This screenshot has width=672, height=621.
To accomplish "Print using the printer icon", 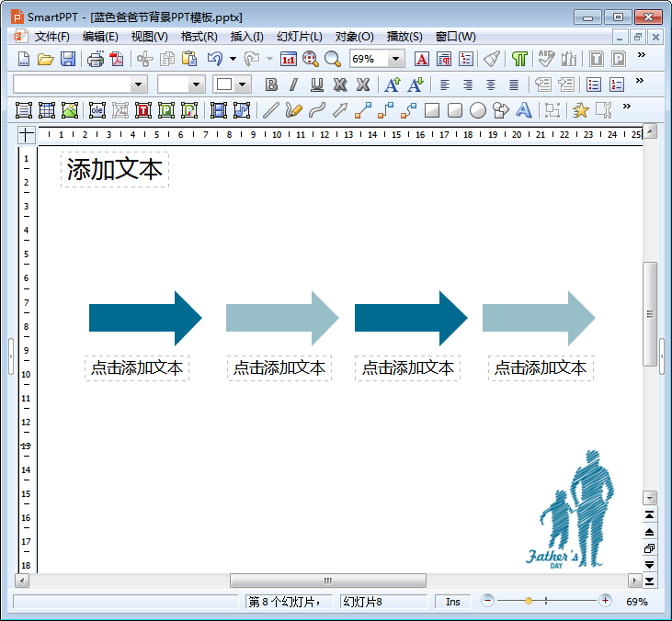I will click(x=95, y=59).
